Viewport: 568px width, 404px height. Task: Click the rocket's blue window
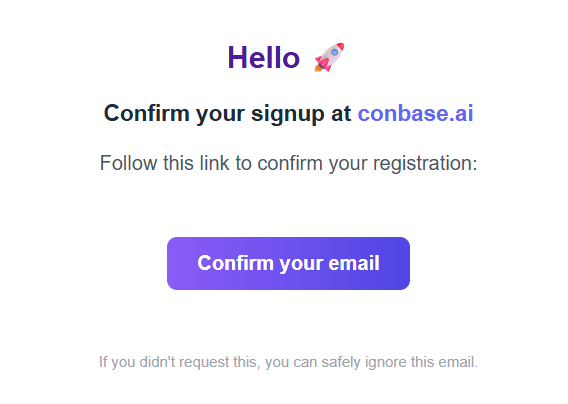click(x=335, y=52)
